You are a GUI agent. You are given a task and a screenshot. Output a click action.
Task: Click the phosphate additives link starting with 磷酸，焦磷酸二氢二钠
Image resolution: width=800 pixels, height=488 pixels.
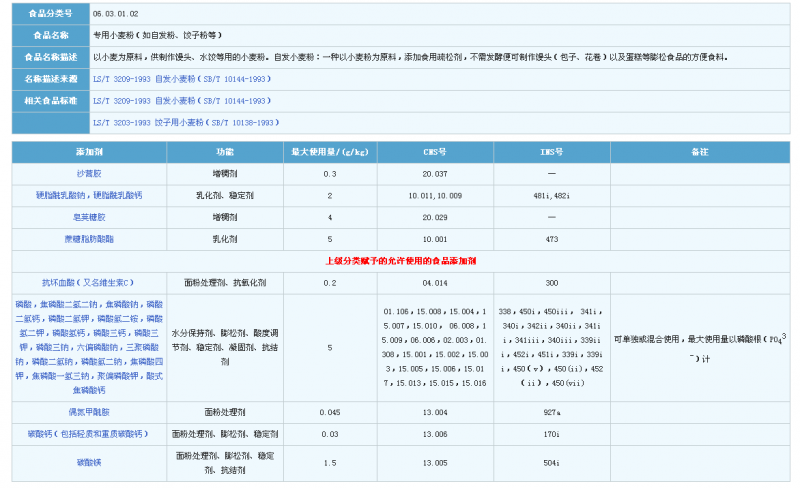click(x=87, y=346)
